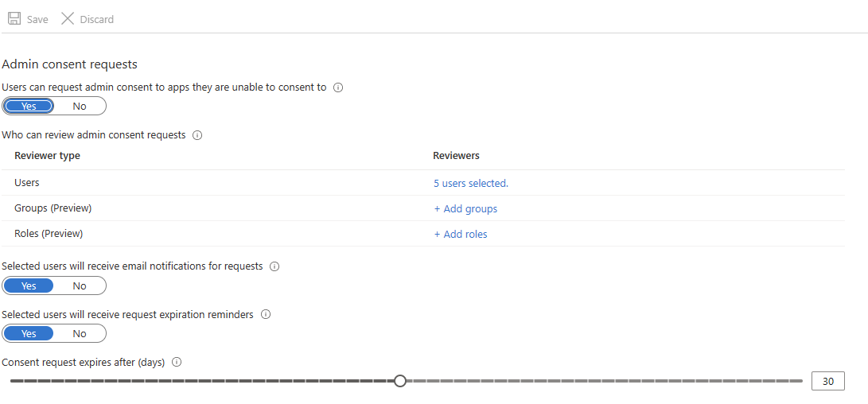Select the Users reviewer type row

click(x=423, y=183)
